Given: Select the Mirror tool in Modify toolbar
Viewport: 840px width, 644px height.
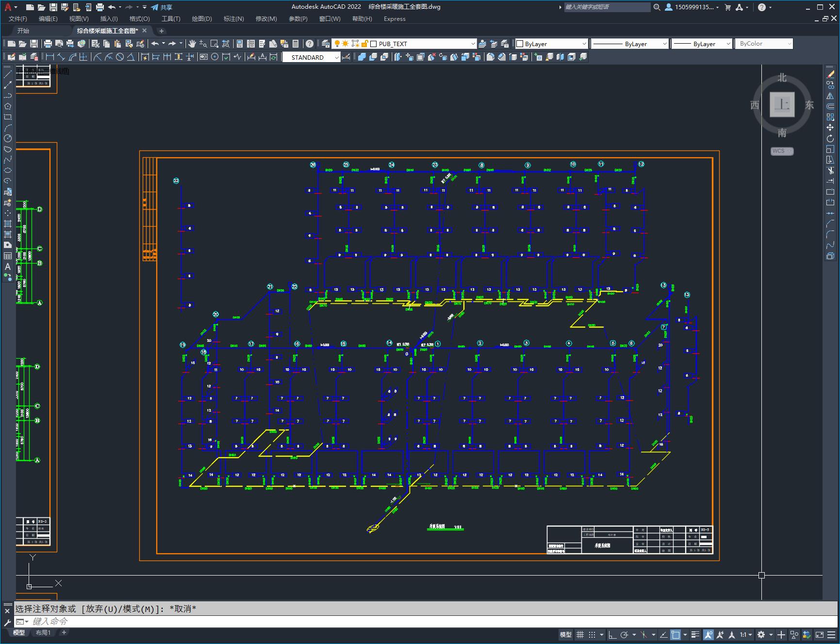Looking at the screenshot, I should click(830, 96).
